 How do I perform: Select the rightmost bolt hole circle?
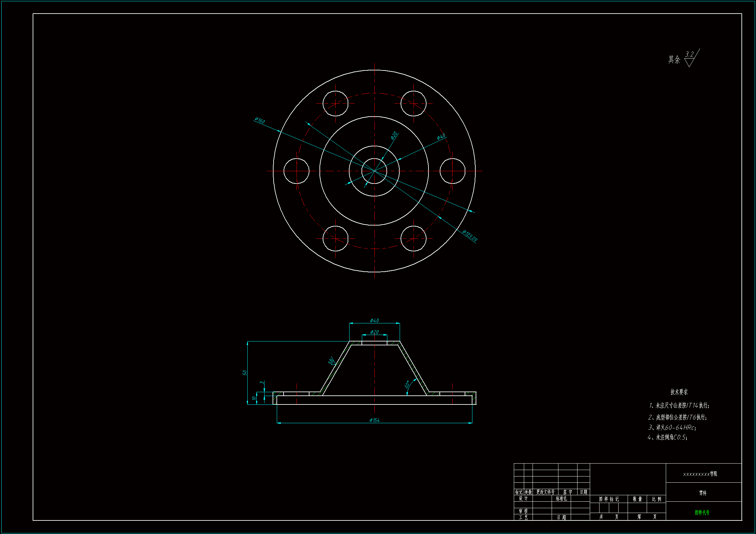coord(452,171)
